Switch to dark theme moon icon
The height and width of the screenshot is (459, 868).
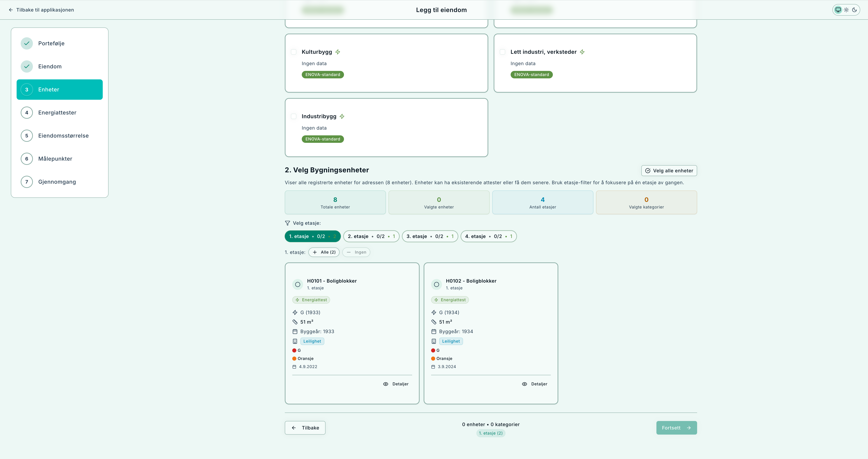[x=854, y=10]
